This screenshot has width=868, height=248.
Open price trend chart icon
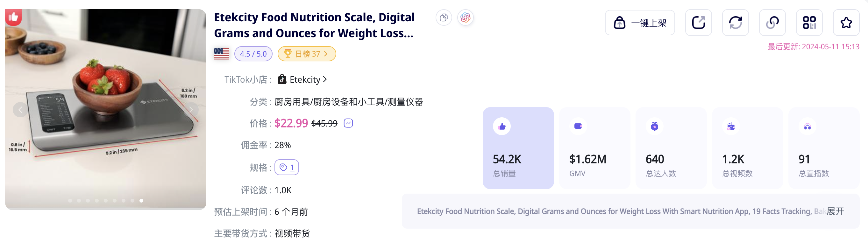pos(348,123)
